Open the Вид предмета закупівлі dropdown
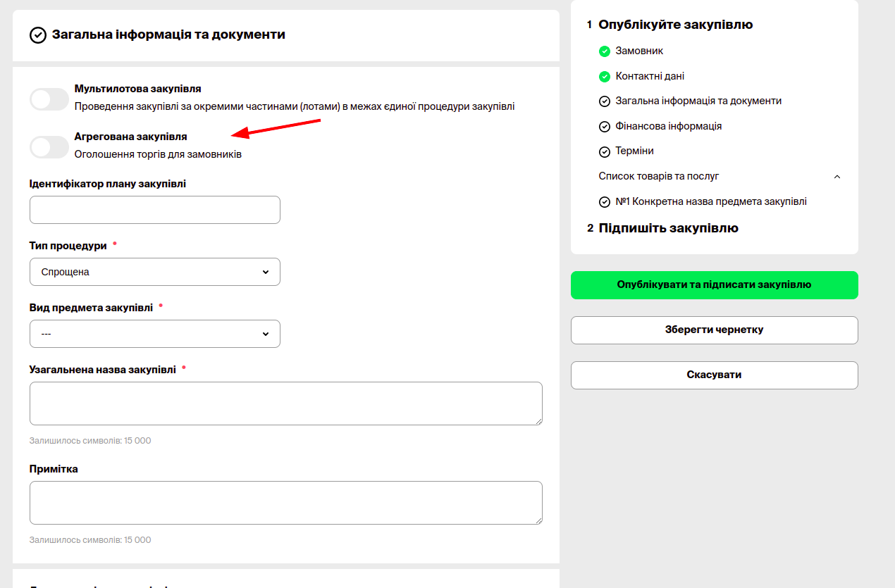Image resolution: width=895 pixels, height=588 pixels. click(155, 334)
